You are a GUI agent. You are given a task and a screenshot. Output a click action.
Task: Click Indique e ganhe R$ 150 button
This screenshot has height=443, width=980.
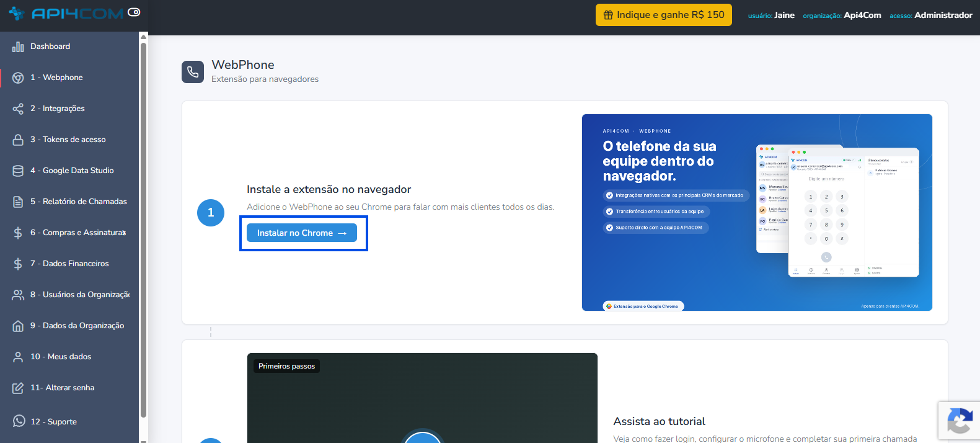point(664,15)
